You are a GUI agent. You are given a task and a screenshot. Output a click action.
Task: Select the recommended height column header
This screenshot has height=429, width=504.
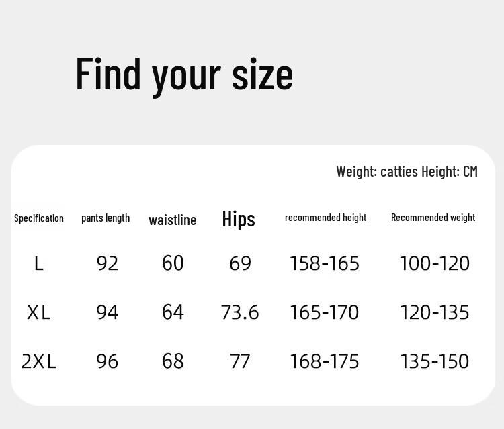point(326,218)
